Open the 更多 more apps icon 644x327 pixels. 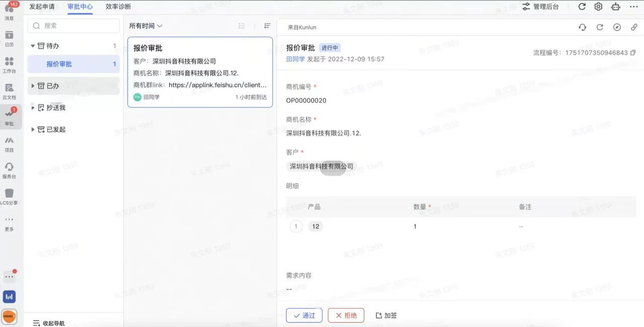[9, 223]
